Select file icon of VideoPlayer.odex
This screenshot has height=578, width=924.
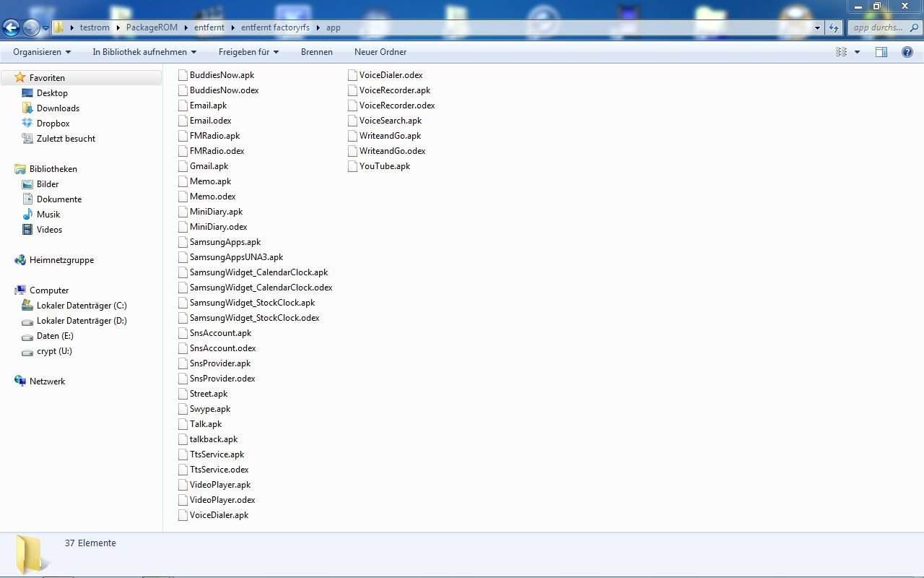click(183, 500)
